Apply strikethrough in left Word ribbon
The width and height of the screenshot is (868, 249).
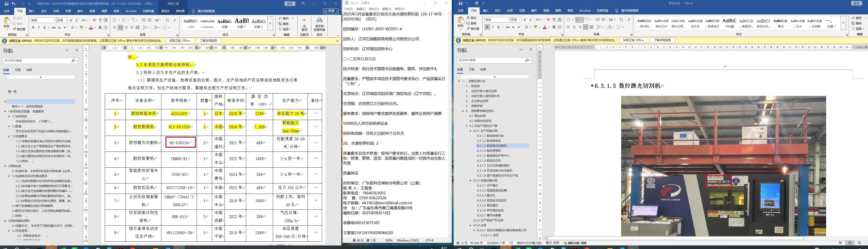click(53, 28)
